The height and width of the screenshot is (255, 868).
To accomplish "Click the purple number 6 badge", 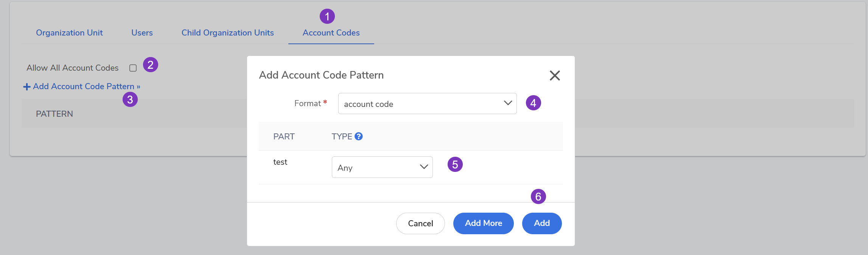I will (x=538, y=196).
